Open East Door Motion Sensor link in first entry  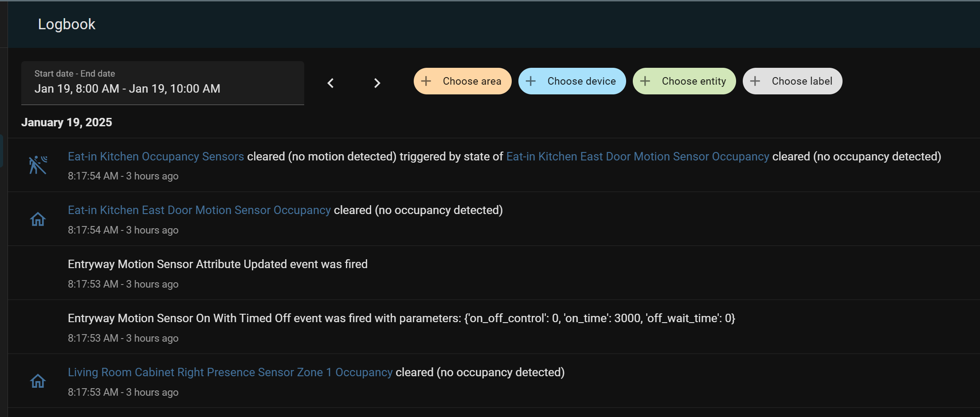click(x=637, y=156)
